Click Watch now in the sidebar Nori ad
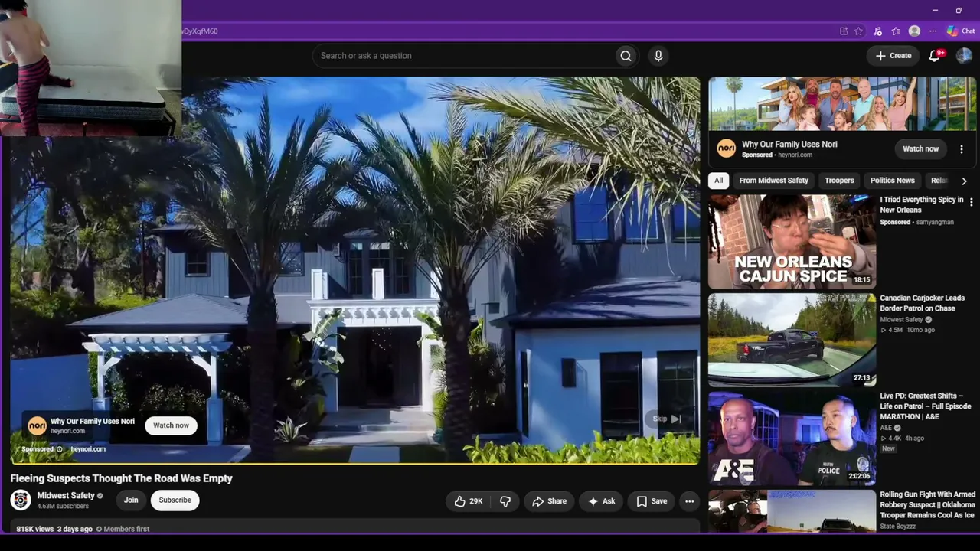The image size is (980, 551). (x=920, y=148)
